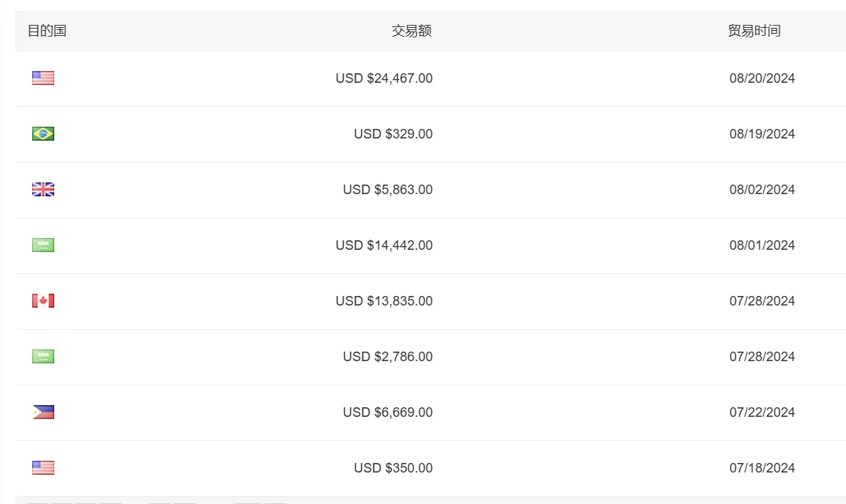Select the 07/22/2024 trade date
846x504 pixels.
[762, 412]
